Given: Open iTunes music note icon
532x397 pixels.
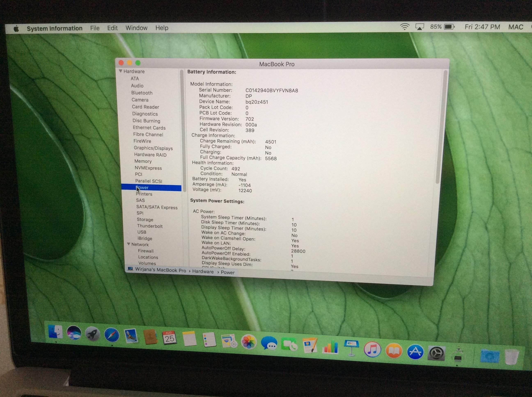Looking at the screenshot, I should (372, 349).
